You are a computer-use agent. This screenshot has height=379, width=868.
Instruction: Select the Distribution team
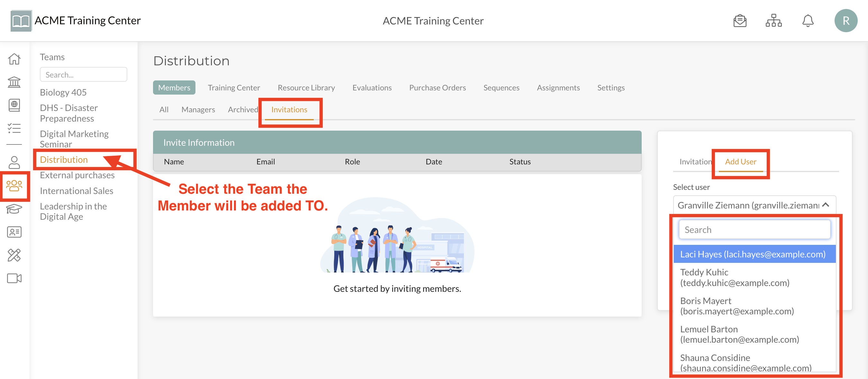(63, 160)
